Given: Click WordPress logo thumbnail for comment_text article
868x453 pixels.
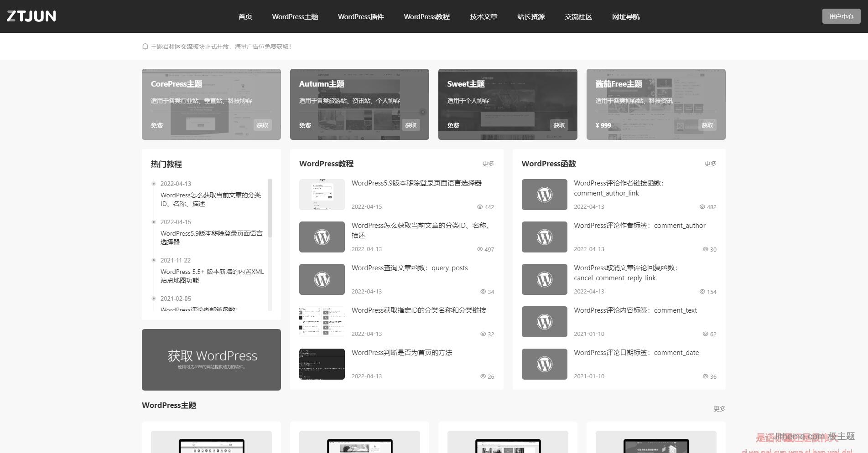Looking at the screenshot, I should pyautogui.click(x=544, y=322).
